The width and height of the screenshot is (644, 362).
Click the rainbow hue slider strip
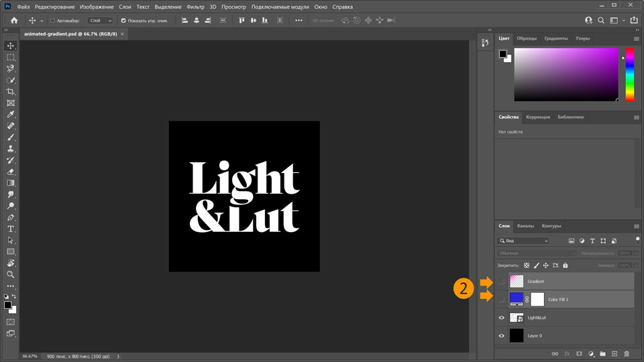coord(629,74)
